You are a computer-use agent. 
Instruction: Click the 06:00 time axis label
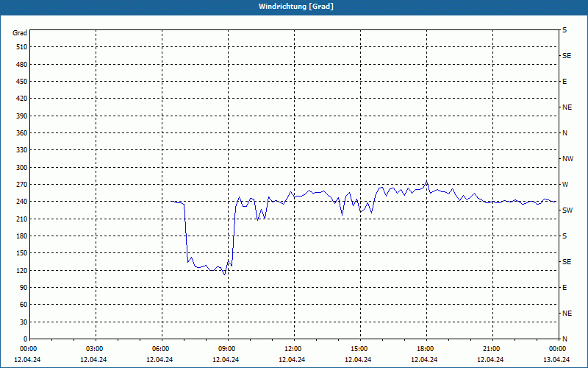(x=160, y=348)
